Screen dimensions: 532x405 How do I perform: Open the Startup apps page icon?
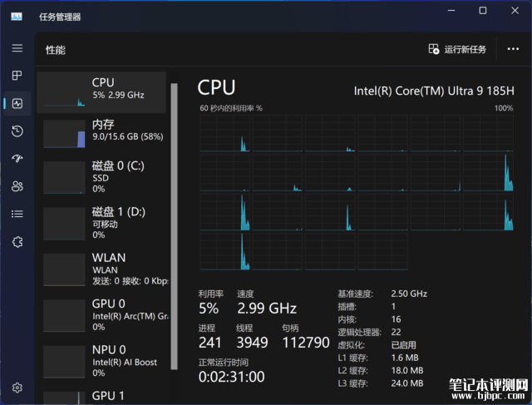click(17, 158)
